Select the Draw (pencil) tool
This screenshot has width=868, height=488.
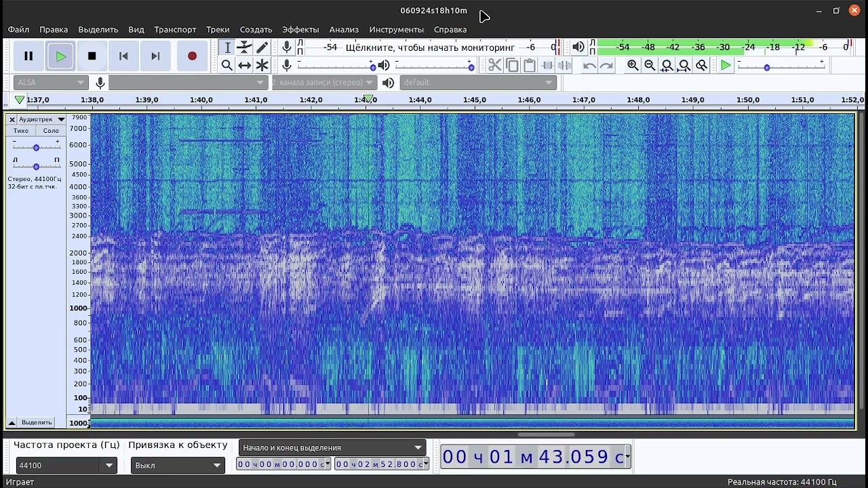[x=262, y=47]
